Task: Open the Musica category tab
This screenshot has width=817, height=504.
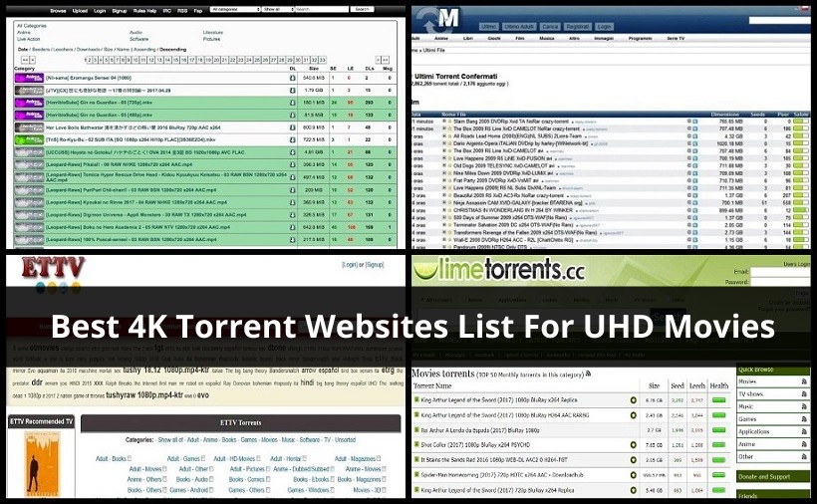Action: [x=547, y=39]
